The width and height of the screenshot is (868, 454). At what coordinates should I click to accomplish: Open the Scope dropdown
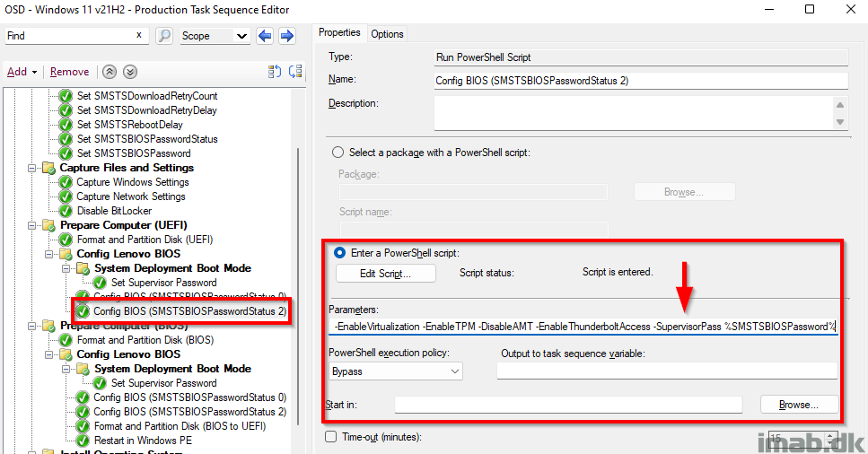[x=215, y=36]
